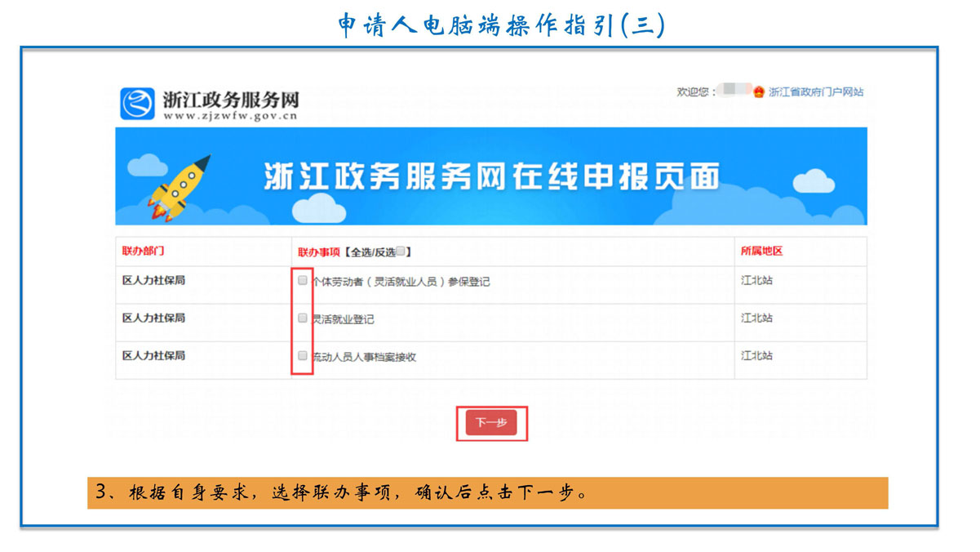Click the Zhejiang government service logo icon
The image size is (980, 552).
point(137,104)
